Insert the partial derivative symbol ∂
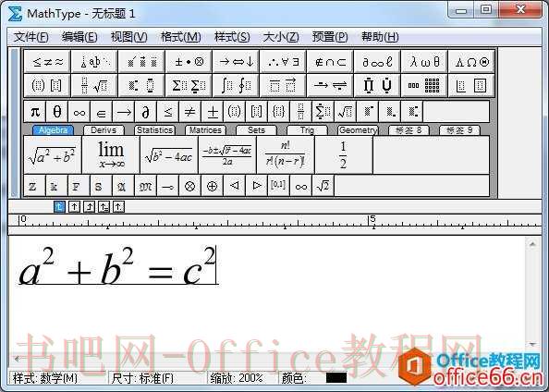The image size is (549, 392). tap(146, 112)
